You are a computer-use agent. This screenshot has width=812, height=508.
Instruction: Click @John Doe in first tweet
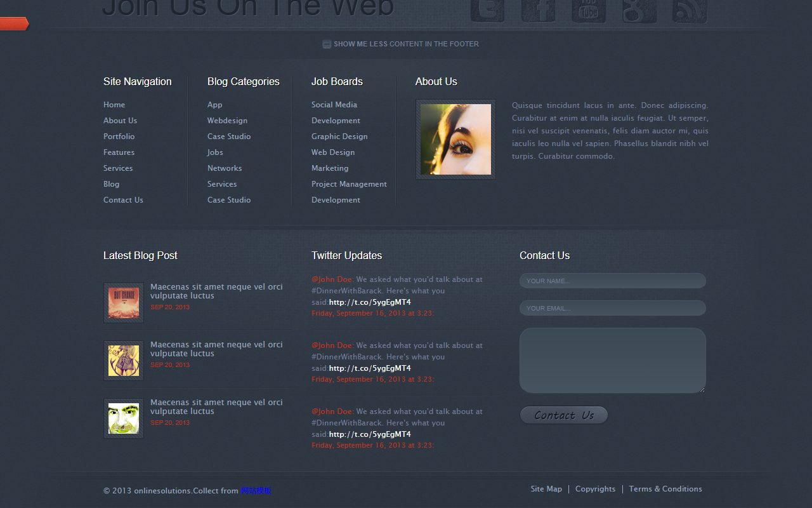tap(332, 279)
